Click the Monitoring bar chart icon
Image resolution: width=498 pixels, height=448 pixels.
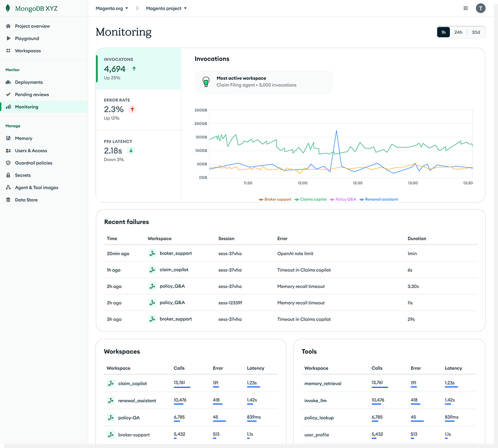coord(8,107)
